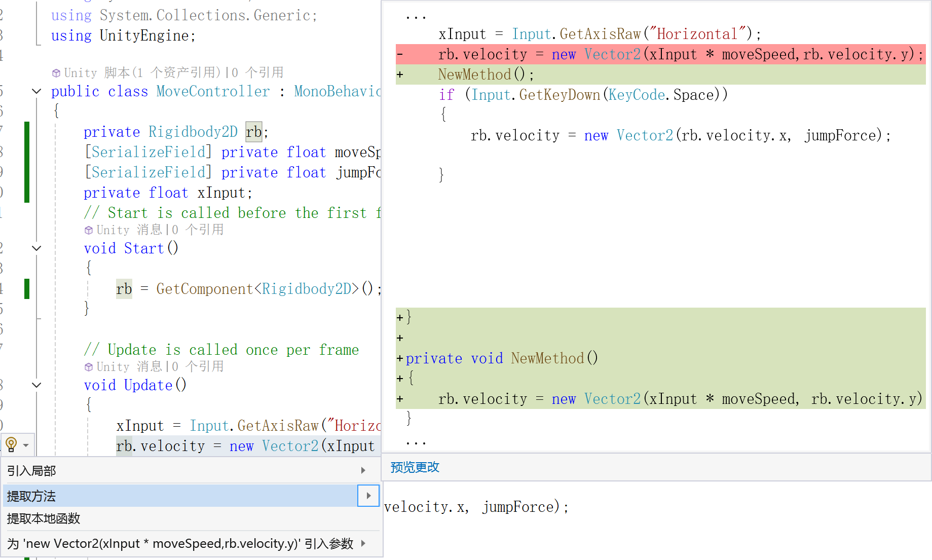
Task: Click the highlighted rb field declaration
Action: 253,132
